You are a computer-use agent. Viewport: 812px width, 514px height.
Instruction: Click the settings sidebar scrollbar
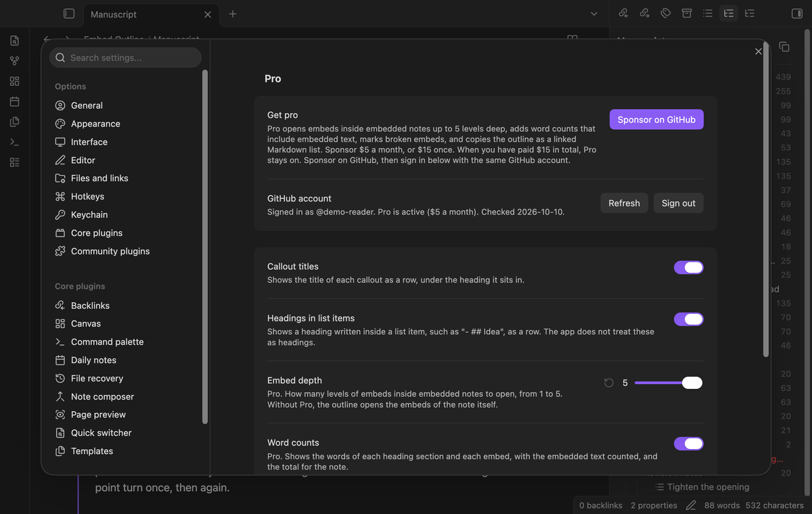point(205,248)
